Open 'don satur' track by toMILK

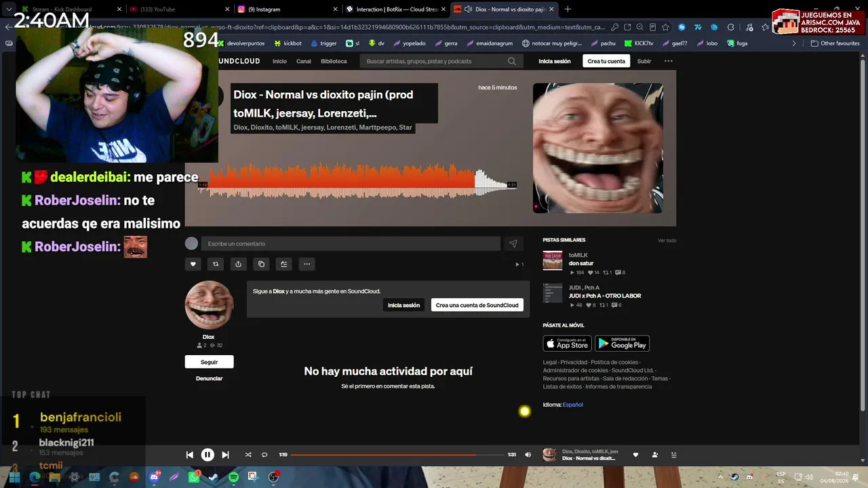581,263
